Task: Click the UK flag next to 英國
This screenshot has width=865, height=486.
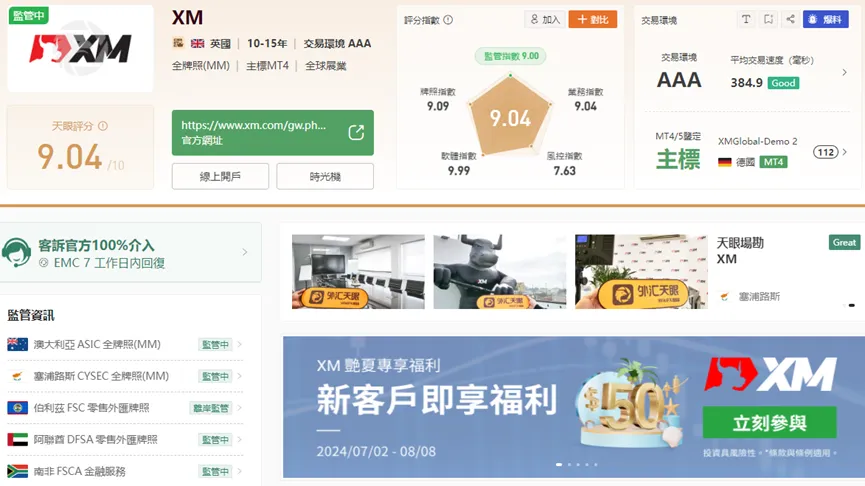Action: click(x=197, y=43)
